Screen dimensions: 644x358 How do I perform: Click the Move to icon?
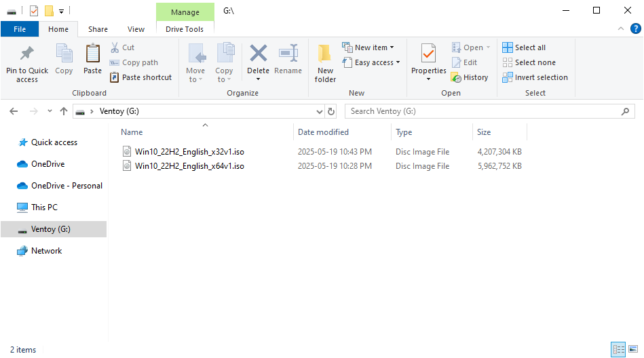point(196,54)
